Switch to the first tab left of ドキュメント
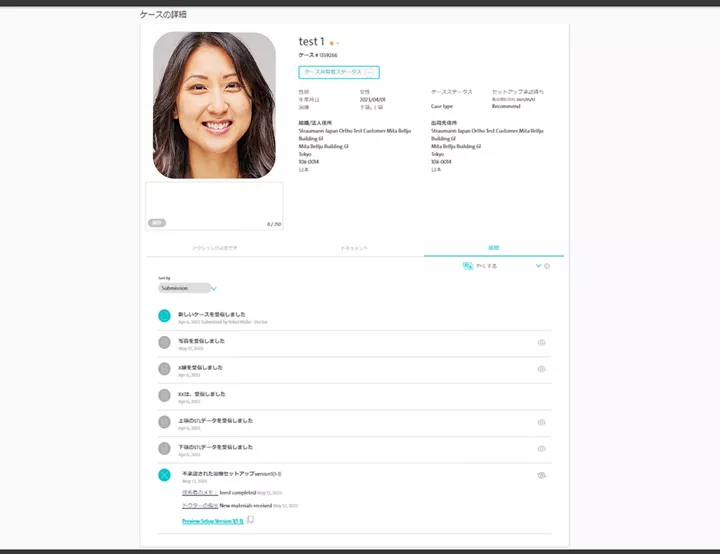Screen dimensions: 720x554 click(x=215, y=247)
